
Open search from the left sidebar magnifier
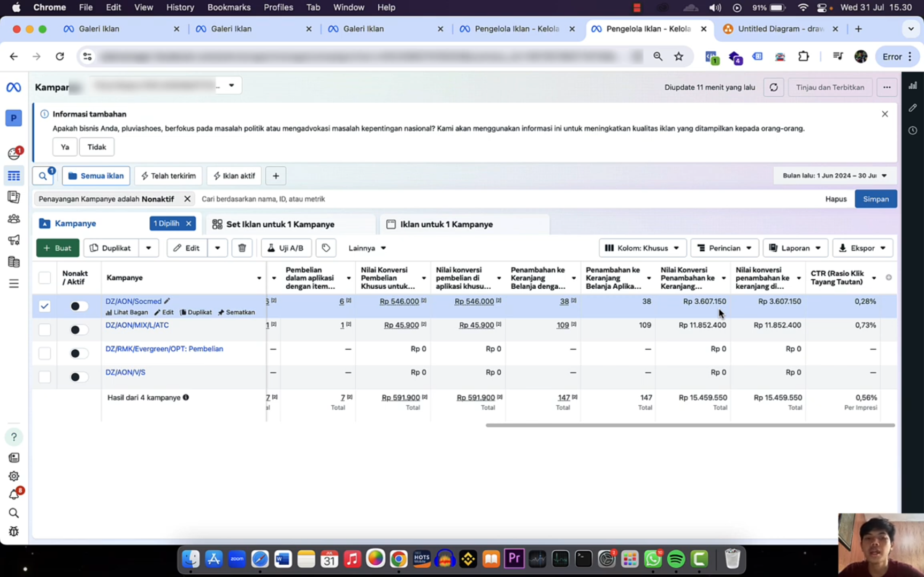[x=13, y=513]
